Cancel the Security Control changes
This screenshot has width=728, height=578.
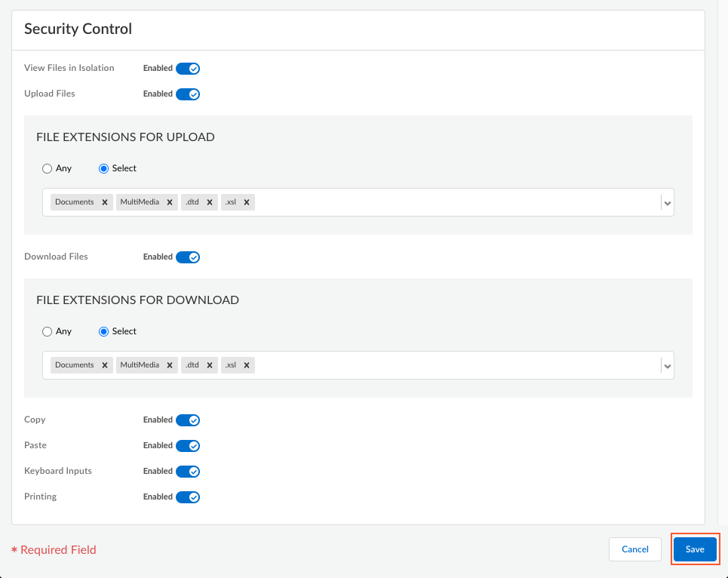click(634, 549)
